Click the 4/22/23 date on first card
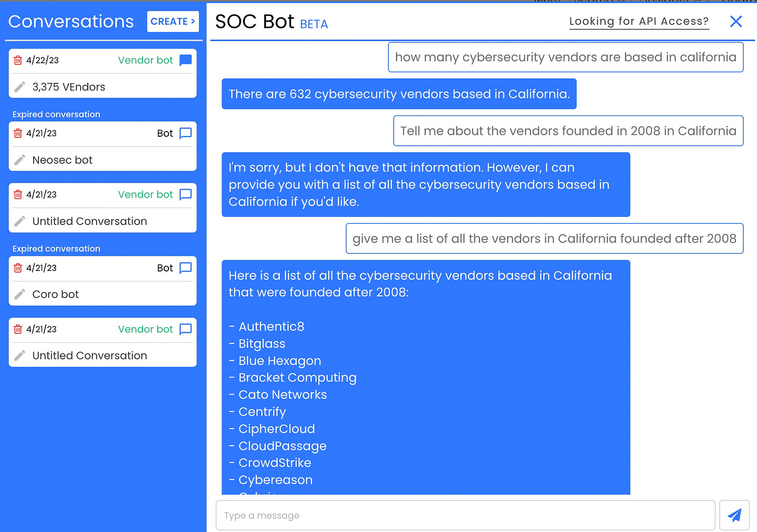 tap(43, 60)
